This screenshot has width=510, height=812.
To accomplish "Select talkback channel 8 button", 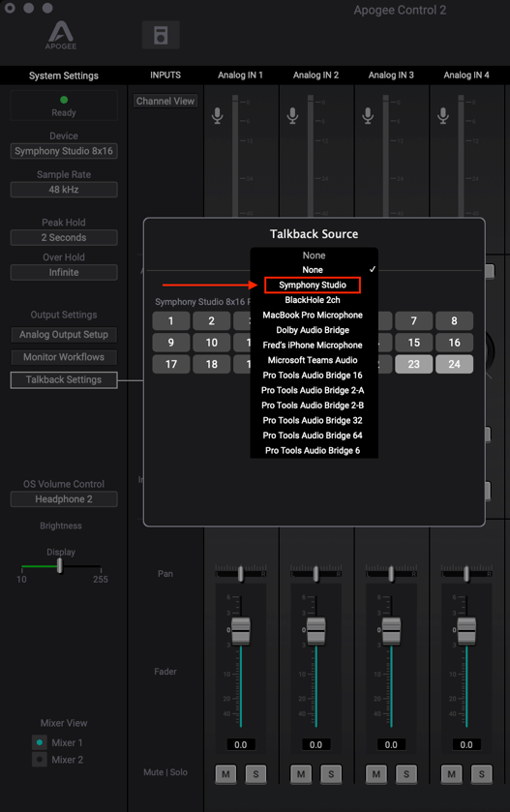I will click(454, 321).
